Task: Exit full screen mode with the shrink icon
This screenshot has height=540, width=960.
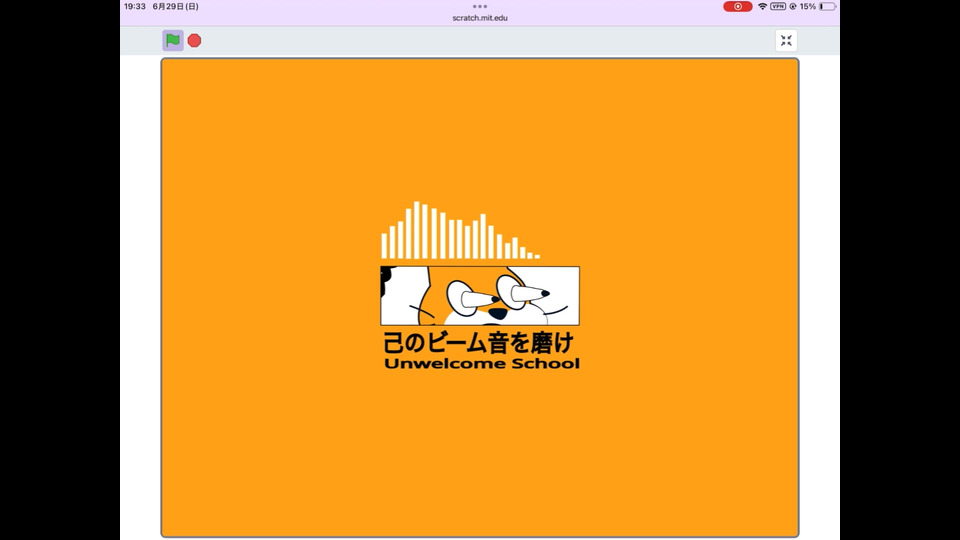Action: tap(786, 40)
